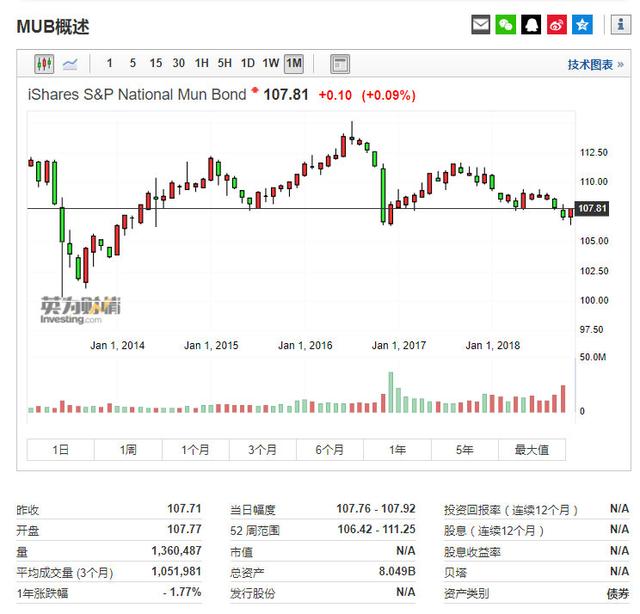Share MUB overview via email icon

[480, 24]
